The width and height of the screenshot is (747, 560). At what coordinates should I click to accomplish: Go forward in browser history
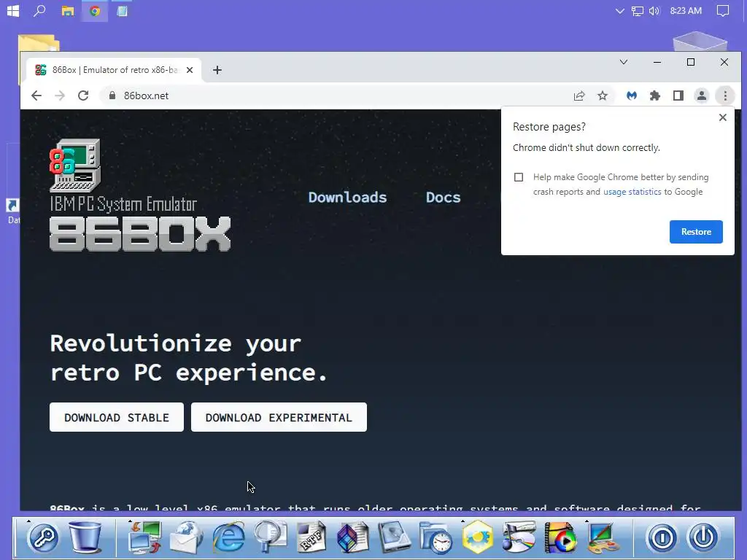[x=60, y=96]
